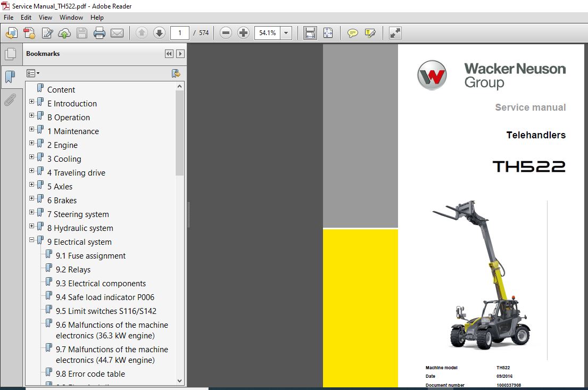Expand the 1 Maintenance bookmark
The height and width of the screenshot is (390, 588).
coord(32,129)
